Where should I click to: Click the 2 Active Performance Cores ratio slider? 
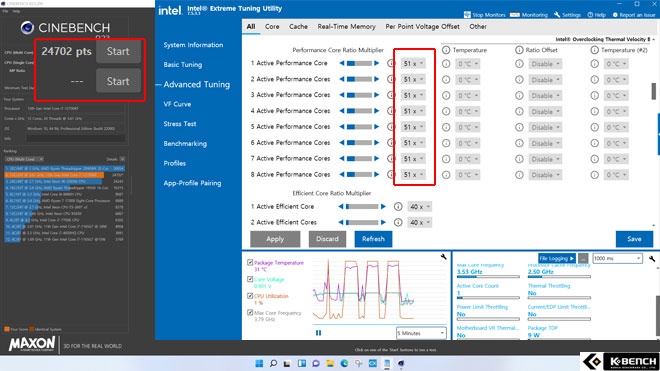pyautogui.click(x=359, y=79)
